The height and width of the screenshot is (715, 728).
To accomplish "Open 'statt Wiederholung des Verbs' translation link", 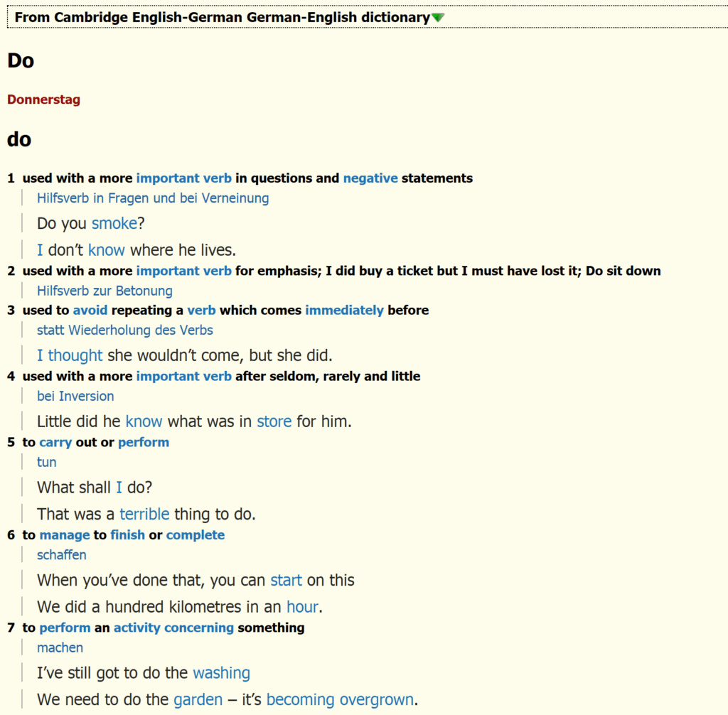I will pyautogui.click(x=125, y=330).
